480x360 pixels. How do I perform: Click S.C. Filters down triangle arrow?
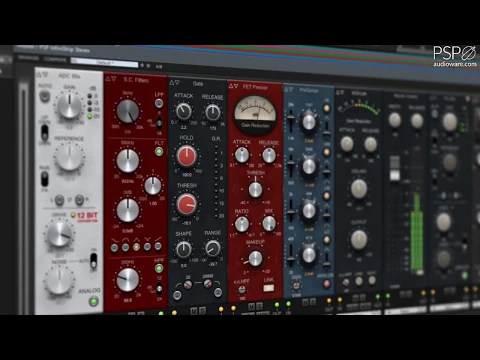click(114, 79)
